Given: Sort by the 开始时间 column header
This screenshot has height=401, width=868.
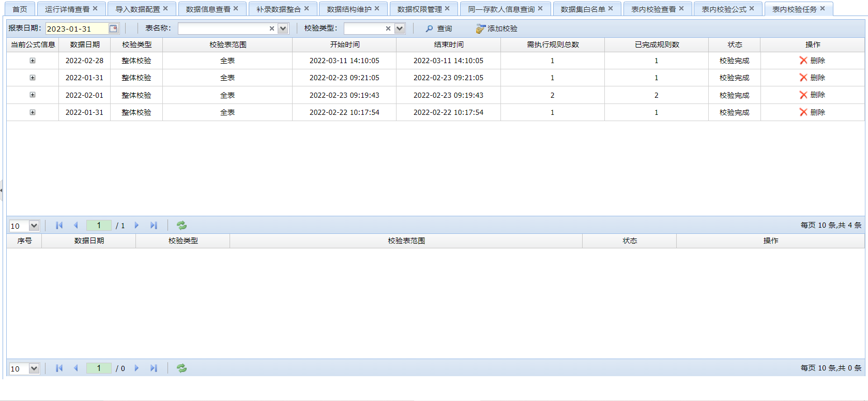Looking at the screenshot, I should 344,44.
